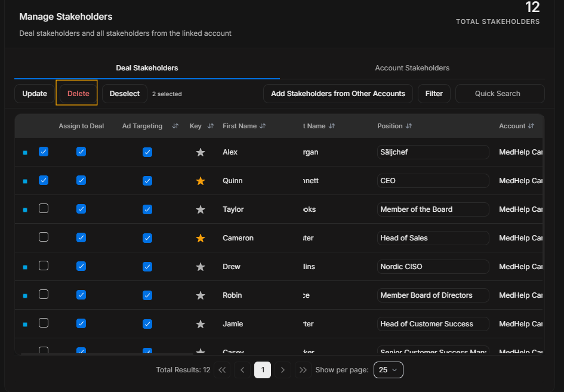This screenshot has height=392, width=564.
Task: Open the Show per page dropdown
Action: coord(389,370)
